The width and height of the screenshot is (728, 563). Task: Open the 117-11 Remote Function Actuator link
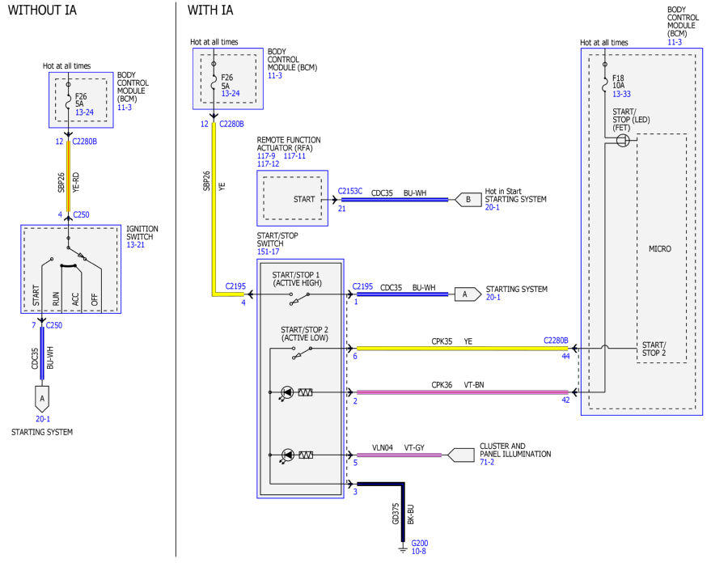tap(294, 156)
